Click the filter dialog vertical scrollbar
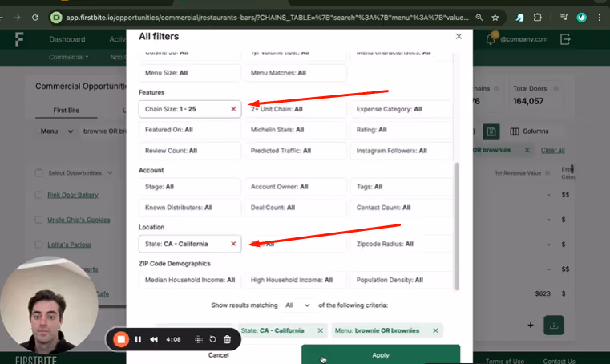The height and width of the screenshot is (364, 610). tap(457, 226)
